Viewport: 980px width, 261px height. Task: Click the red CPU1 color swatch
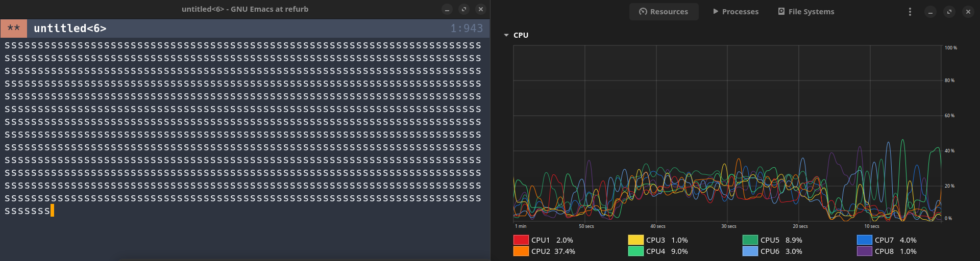point(521,240)
